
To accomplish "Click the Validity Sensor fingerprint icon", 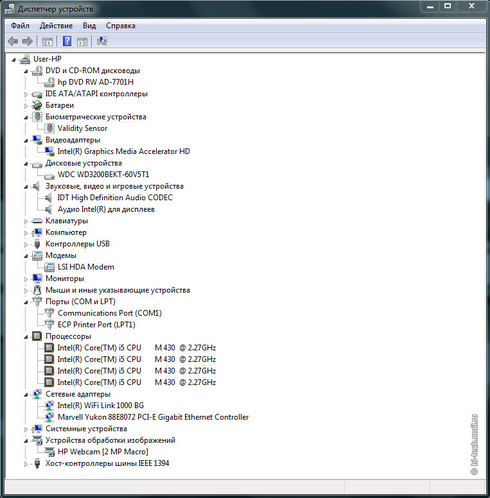I will (49, 128).
